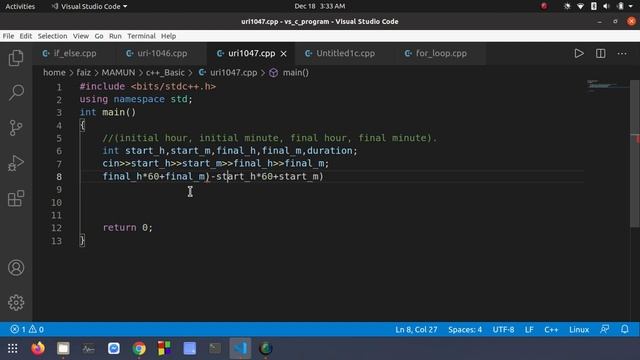Open the Explorer view in activity bar
The height and width of the screenshot is (360, 640).
click(16, 58)
